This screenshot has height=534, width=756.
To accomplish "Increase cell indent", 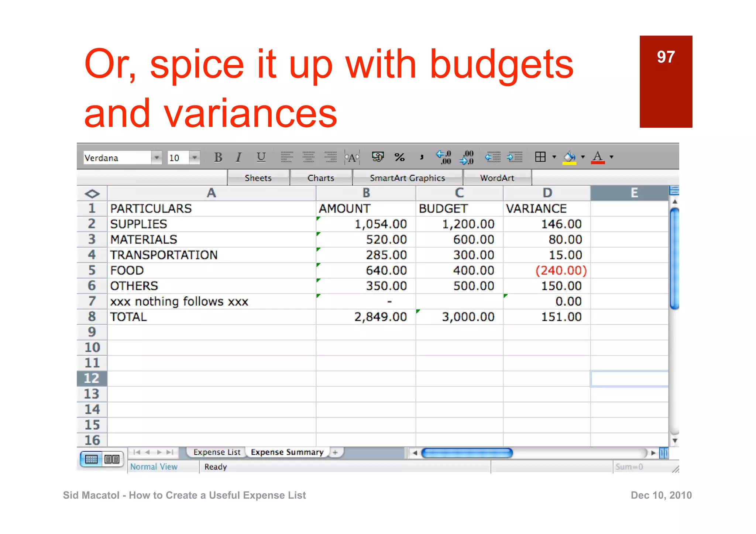I will 514,157.
